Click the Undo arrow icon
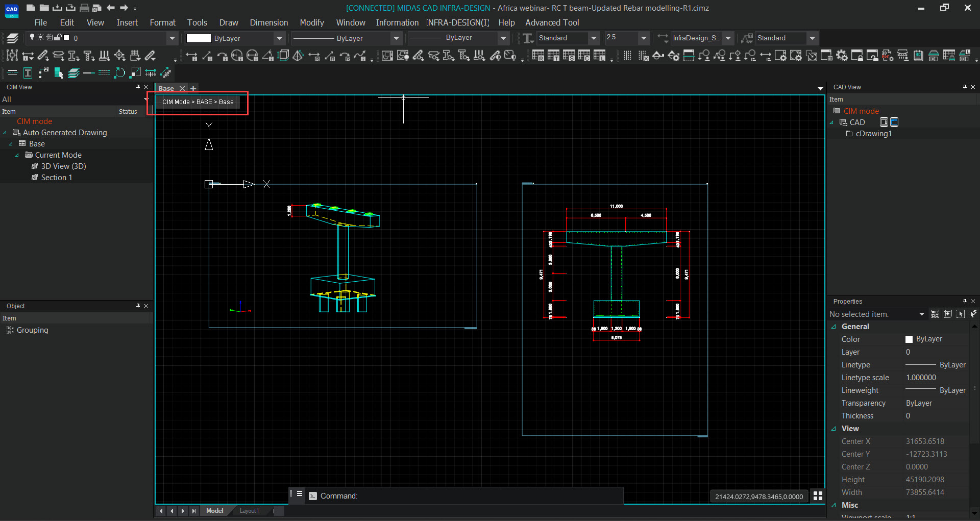Viewport: 980px width, 521px height. (x=111, y=8)
